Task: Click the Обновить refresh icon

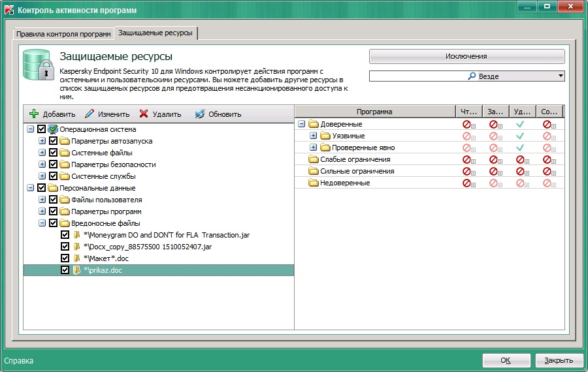Action: (x=200, y=114)
